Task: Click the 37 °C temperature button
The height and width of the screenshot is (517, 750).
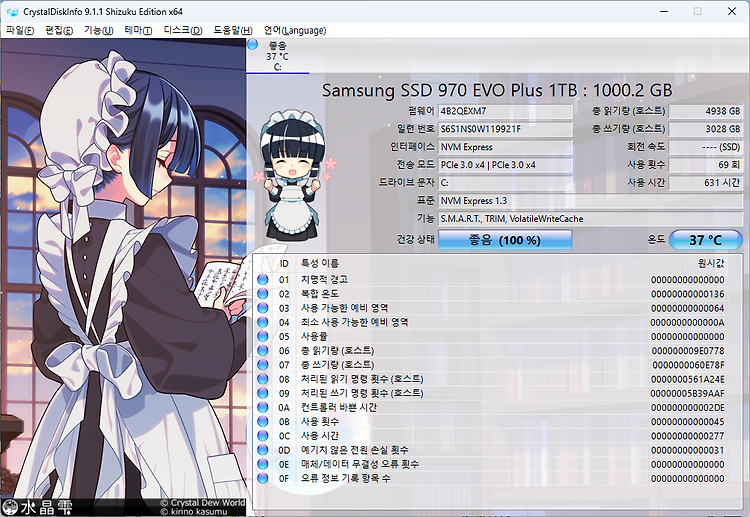Action: pyautogui.click(x=706, y=240)
